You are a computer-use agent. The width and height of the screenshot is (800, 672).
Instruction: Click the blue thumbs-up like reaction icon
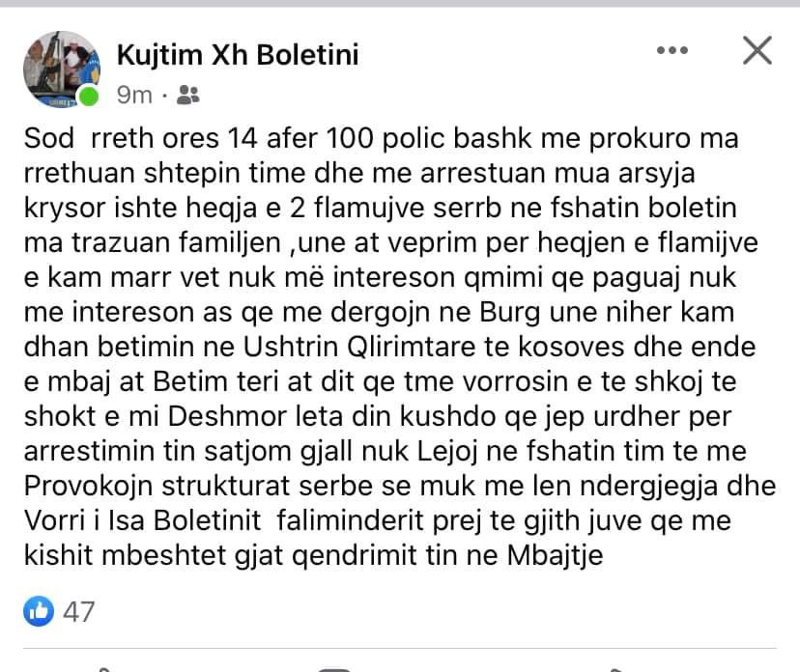coord(40,610)
